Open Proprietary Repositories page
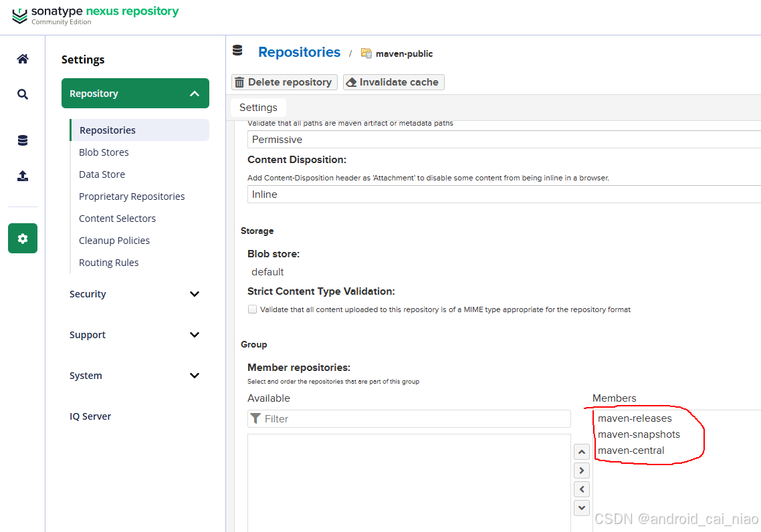Image resolution: width=761 pixels, height=532 pixels. 132,196
